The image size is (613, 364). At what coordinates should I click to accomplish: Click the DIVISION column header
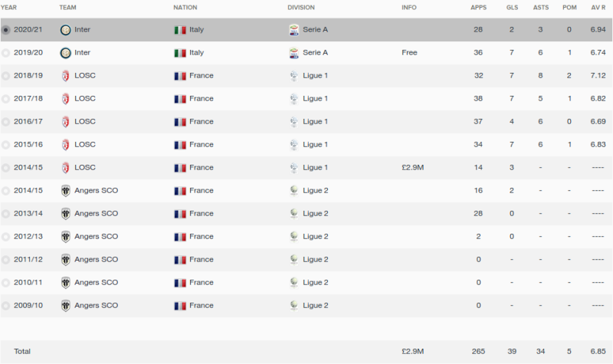coord(301,8)
